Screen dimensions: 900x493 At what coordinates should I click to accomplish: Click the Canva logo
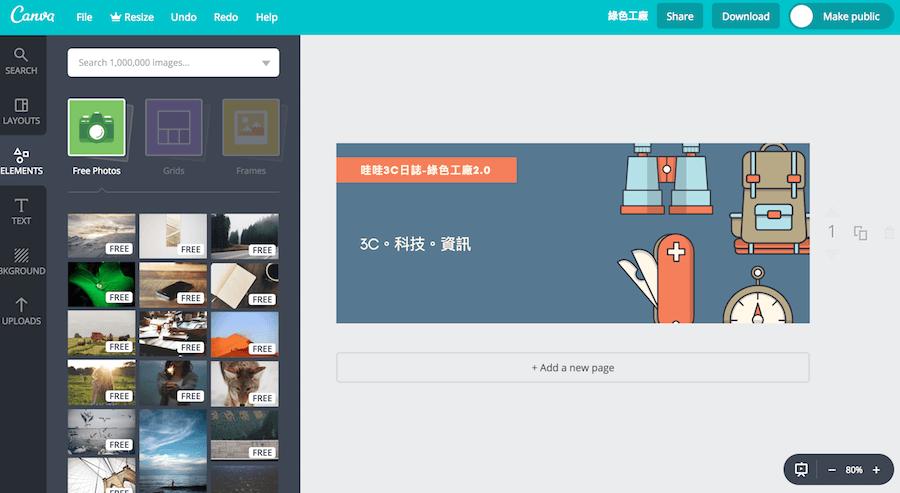(32, 17)
